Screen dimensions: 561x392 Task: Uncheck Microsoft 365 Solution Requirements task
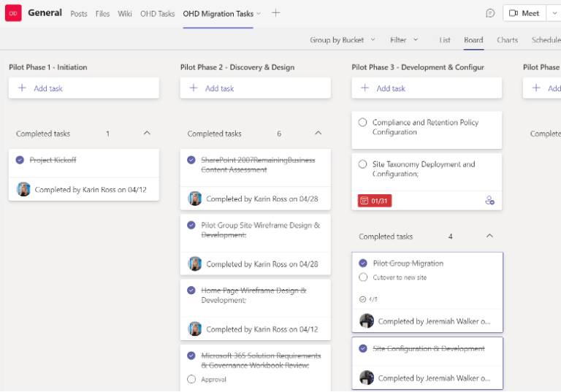coord(191,356)
